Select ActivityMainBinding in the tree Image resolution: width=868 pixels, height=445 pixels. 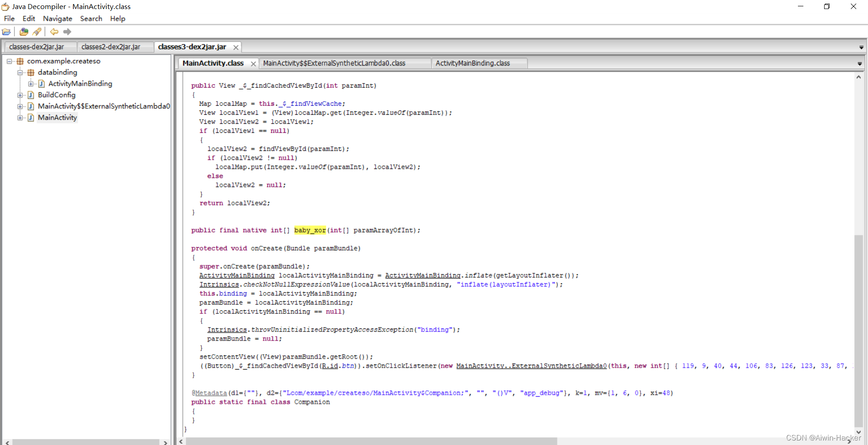[80, 84]
